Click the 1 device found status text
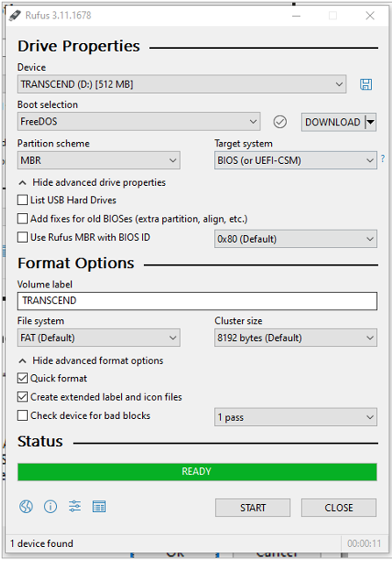The image size is (392, 561). [41, 543]
